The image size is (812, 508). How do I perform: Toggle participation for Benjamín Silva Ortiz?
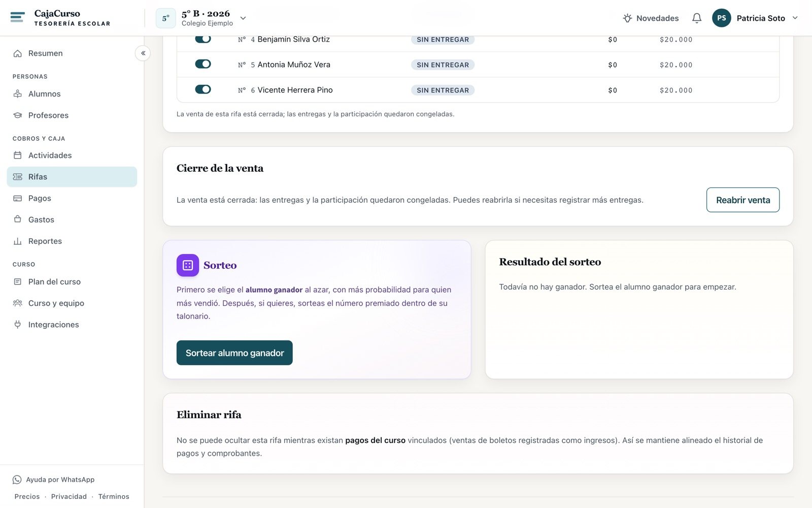click(203, 39)
